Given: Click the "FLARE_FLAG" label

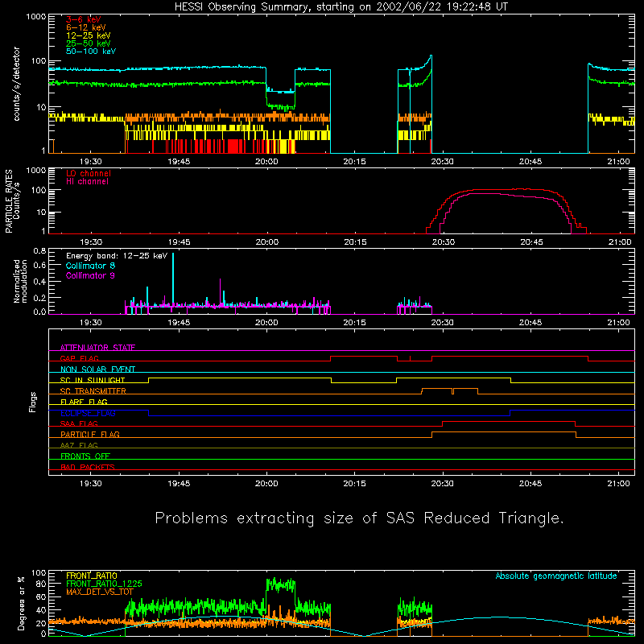Looking at the screenshot, I should pos(84,402).
